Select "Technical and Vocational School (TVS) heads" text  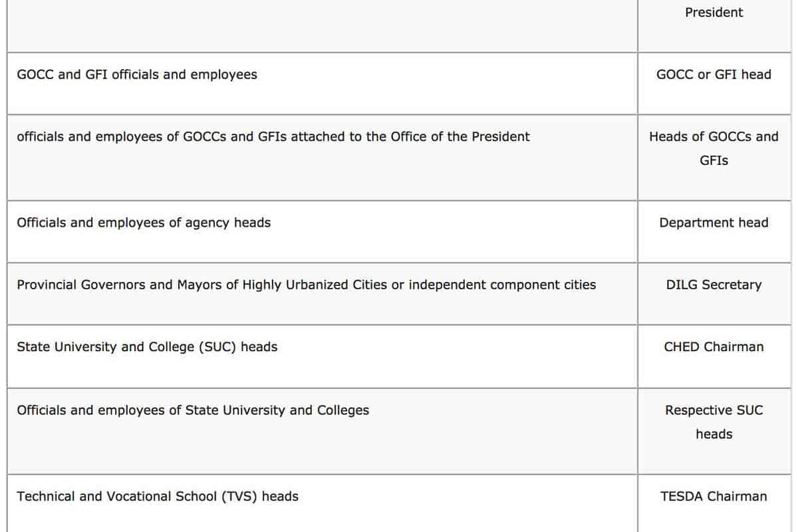(158, 496)
